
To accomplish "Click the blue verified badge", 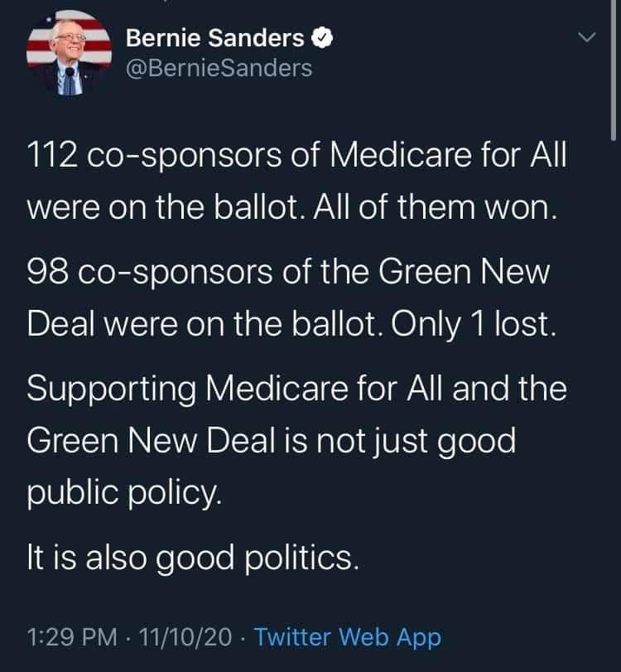I will 323,38.
